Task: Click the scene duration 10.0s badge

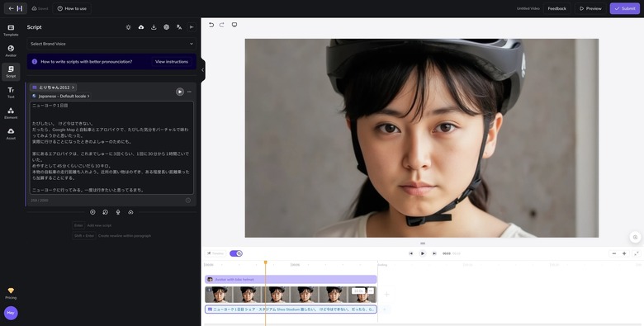Action: pyautogui.click(x=358, y=291)
